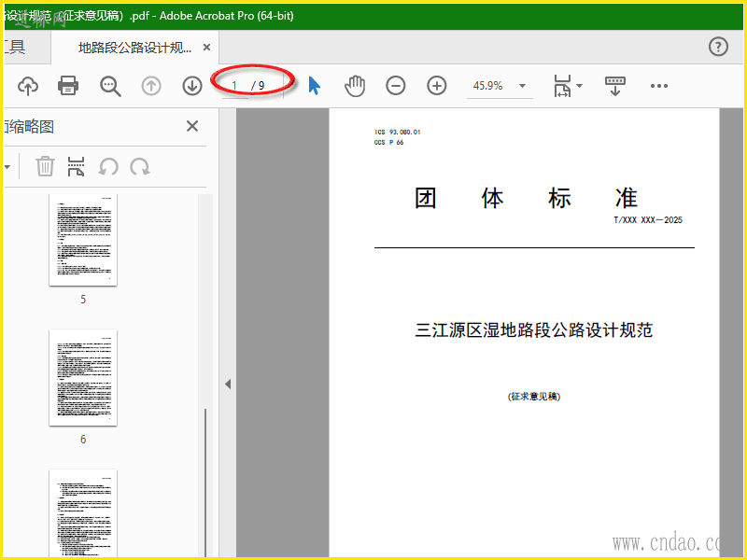Open the help question mark icon
Screen dimensions: 747x560
tap(718, 47)
